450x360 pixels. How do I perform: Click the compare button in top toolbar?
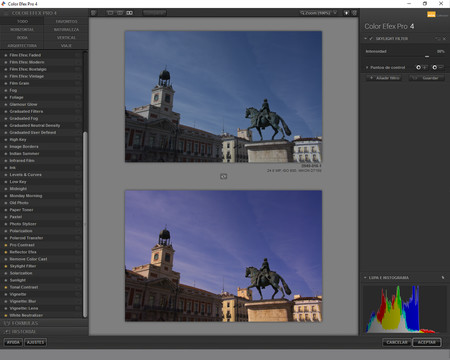point(155,13)
